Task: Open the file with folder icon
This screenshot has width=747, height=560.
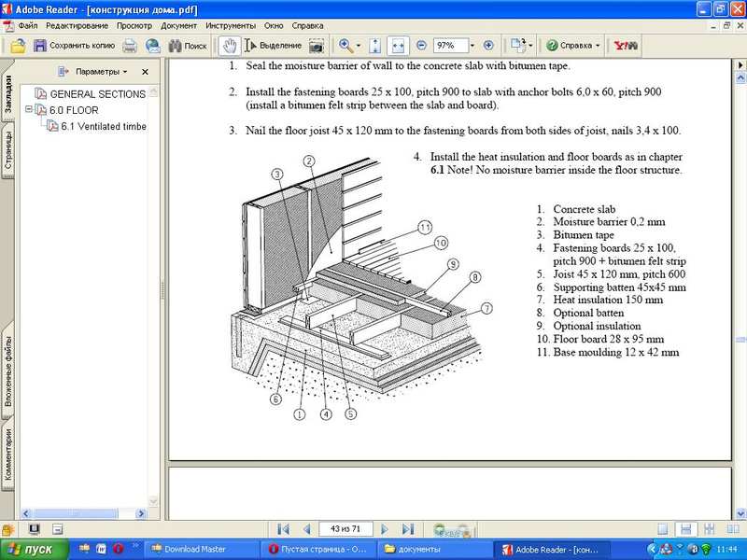Action: coord(18,45)
